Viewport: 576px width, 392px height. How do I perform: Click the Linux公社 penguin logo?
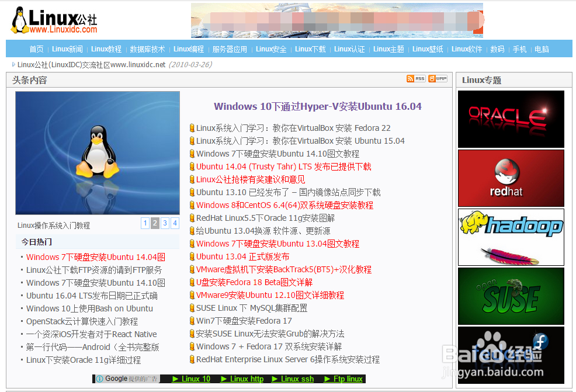[x=54, y=20]
